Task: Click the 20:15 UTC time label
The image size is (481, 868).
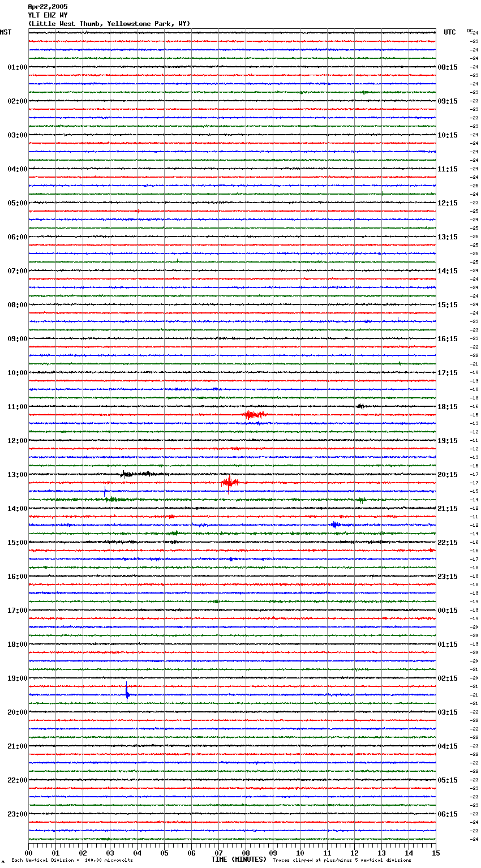Action: [448, 475]
